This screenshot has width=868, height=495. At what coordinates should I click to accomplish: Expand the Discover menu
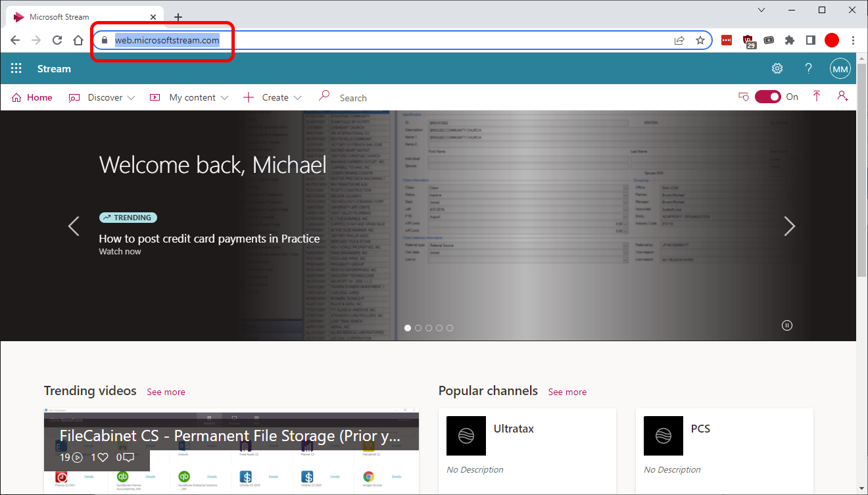102,97
